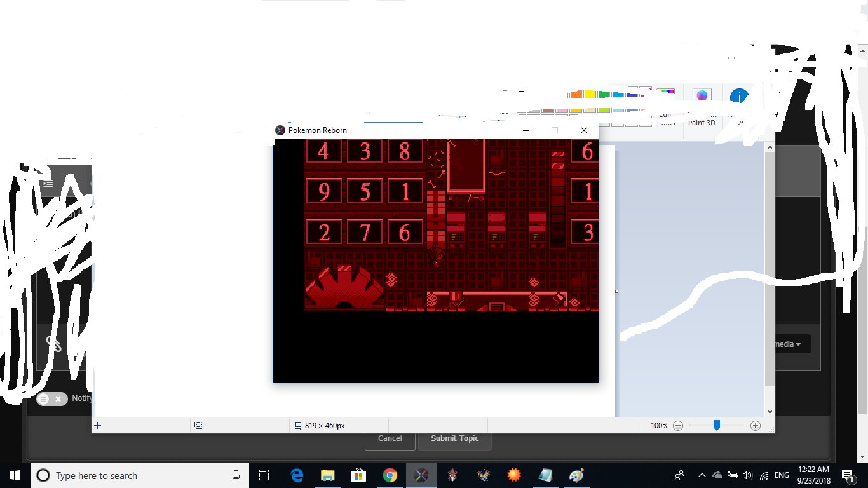Click the number 8 tile in the game
This screenshot has height=488, width=868.
405,151
